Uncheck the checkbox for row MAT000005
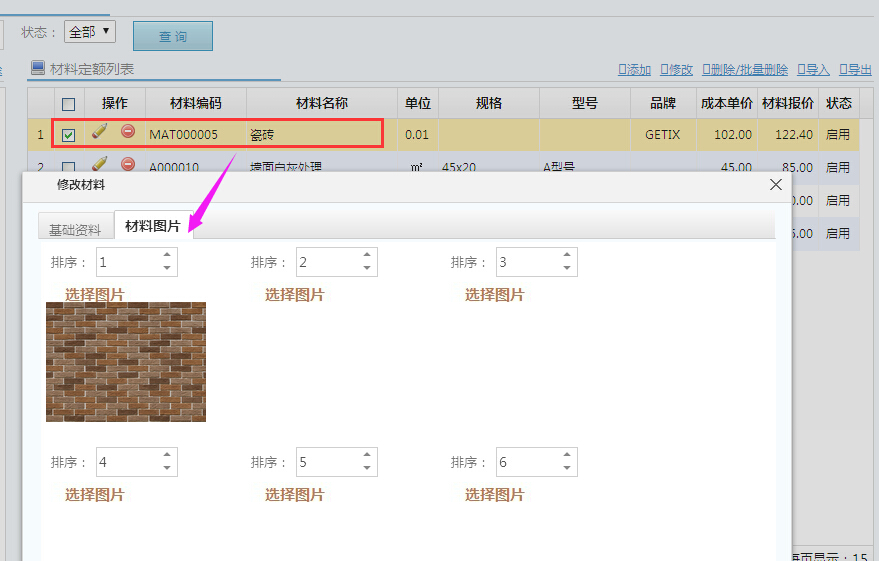Viewport: 879px width, 561px height. point(68,135)
